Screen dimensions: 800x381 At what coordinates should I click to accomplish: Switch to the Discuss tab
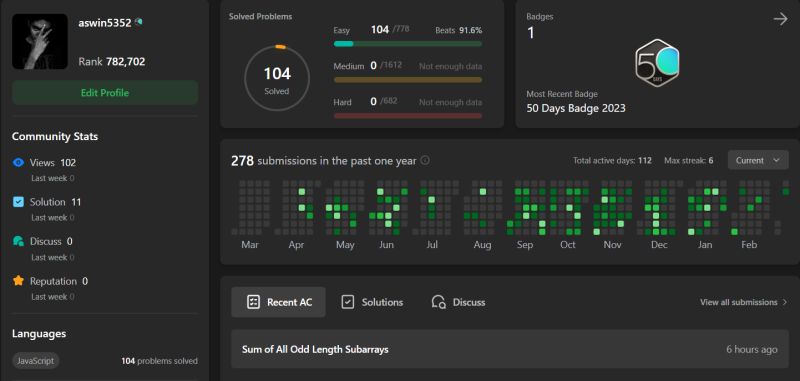click(458, 302)
